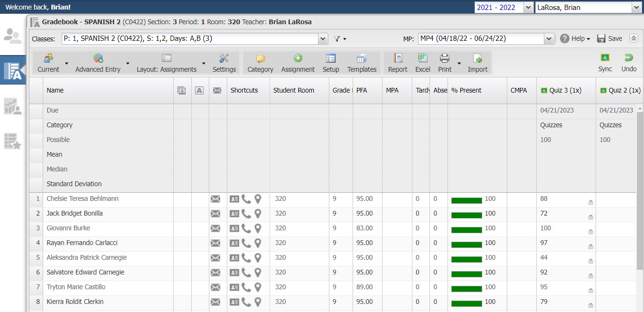The image size is (644, 312).
Task: Click Quiz 3 score icon for Chelsie Behlmann
Action: pos(591,202)
